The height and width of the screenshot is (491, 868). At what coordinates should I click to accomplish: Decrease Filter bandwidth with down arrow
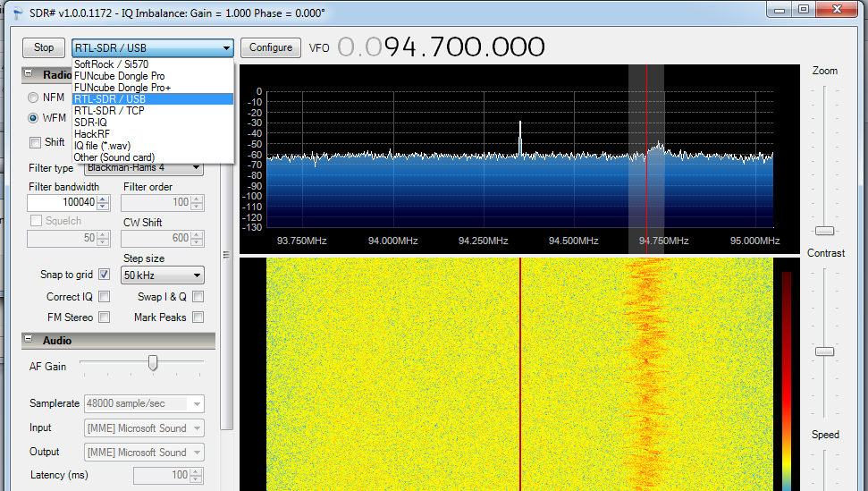(x=103, y=207)
